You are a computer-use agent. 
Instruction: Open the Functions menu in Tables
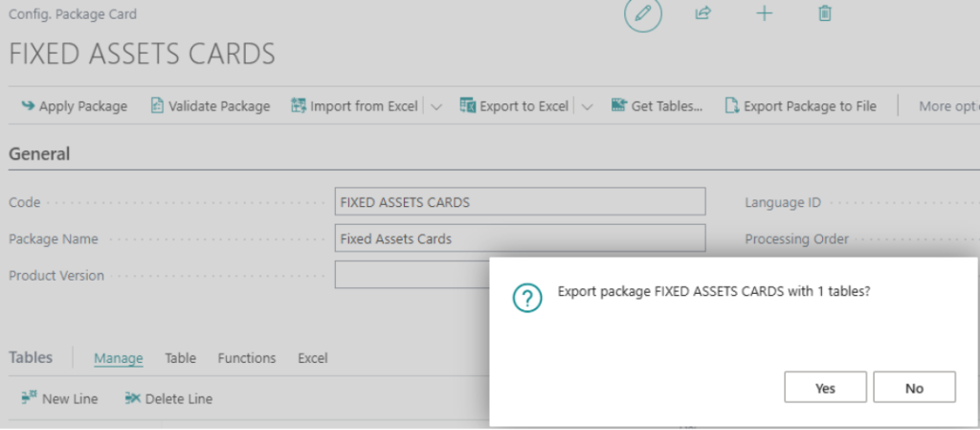point(247,358)
